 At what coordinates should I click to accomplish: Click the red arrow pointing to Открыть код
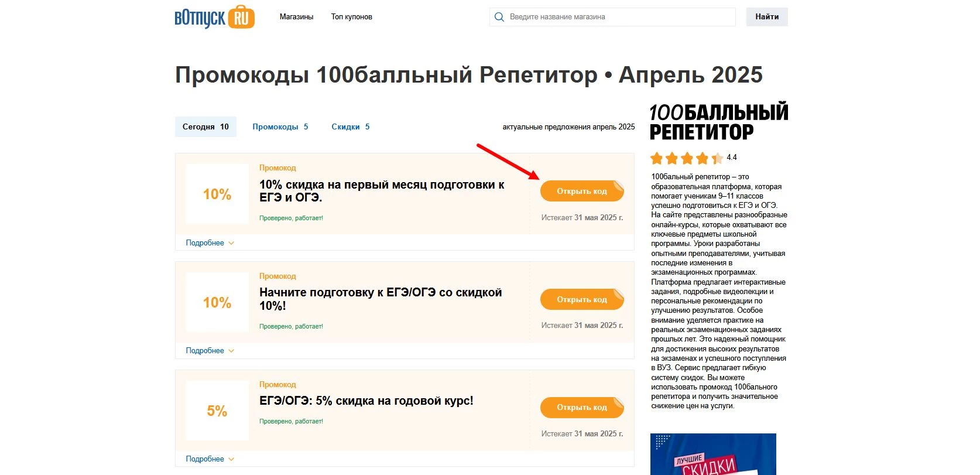point(507,162)
